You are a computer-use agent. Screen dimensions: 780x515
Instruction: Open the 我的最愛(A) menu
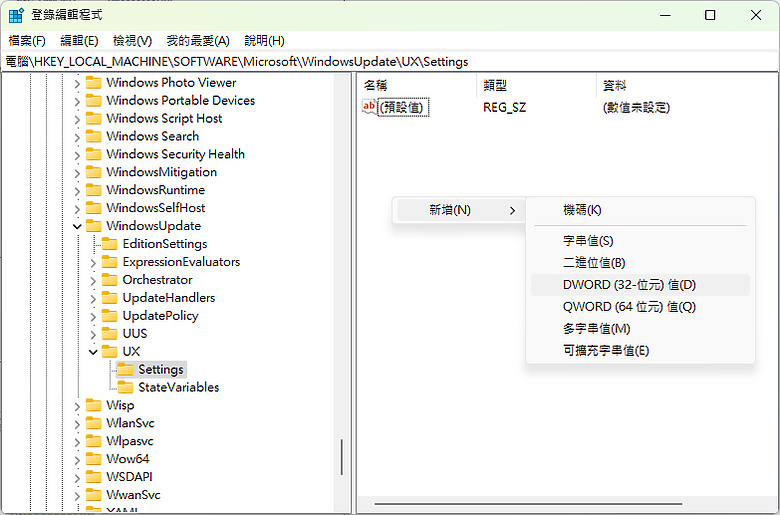tap(198, 41)
